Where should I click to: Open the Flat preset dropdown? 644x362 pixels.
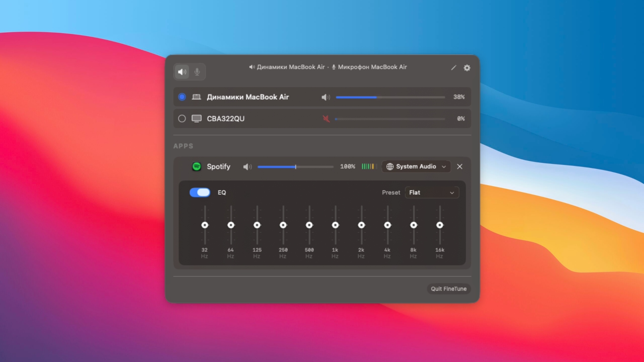pos(432,193)
